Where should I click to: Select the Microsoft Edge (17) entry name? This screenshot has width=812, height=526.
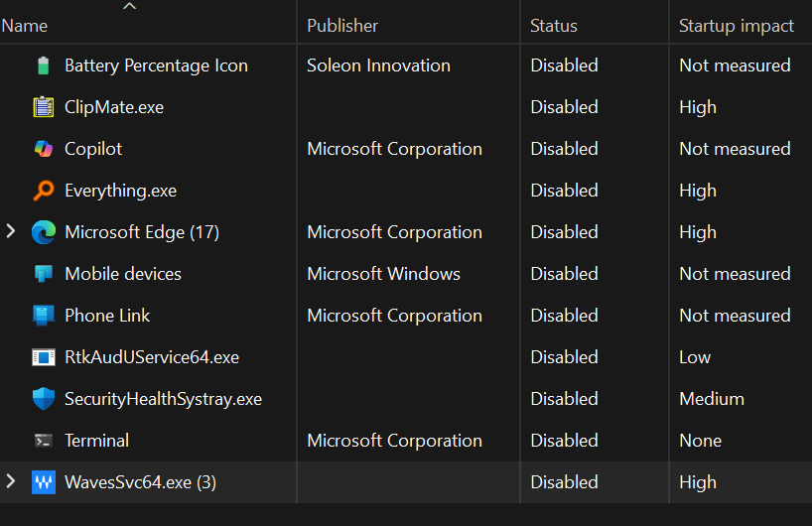(x=142, y=232)
